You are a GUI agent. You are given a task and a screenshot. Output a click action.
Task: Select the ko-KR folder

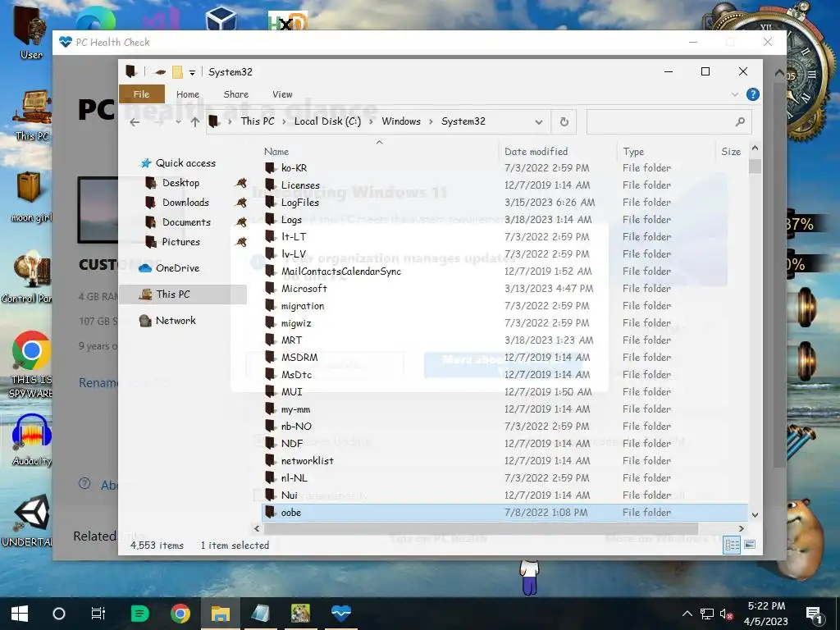point(294,167)
